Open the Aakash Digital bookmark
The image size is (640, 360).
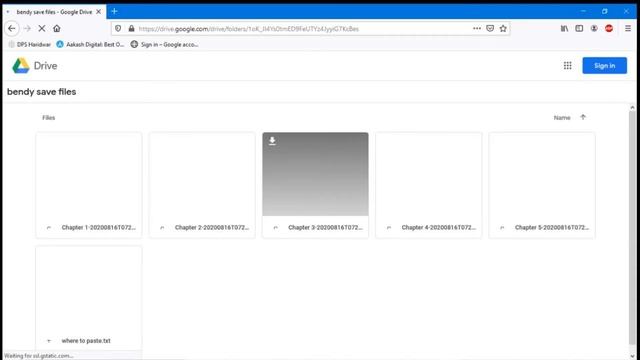tap(90, 44)
